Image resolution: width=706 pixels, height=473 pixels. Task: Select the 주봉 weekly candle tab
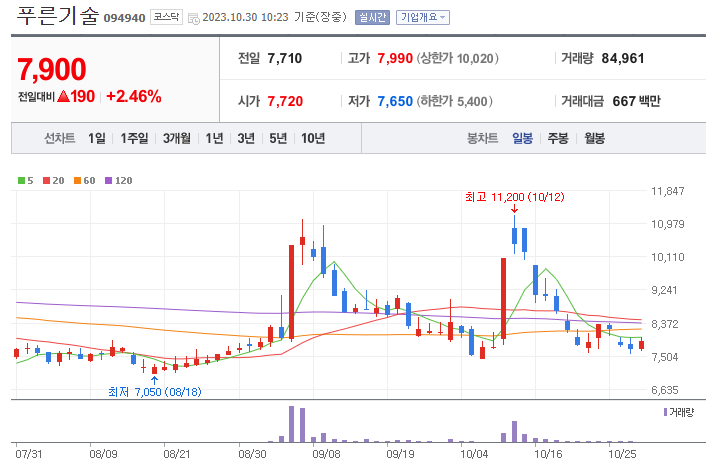tap(558, 138)
